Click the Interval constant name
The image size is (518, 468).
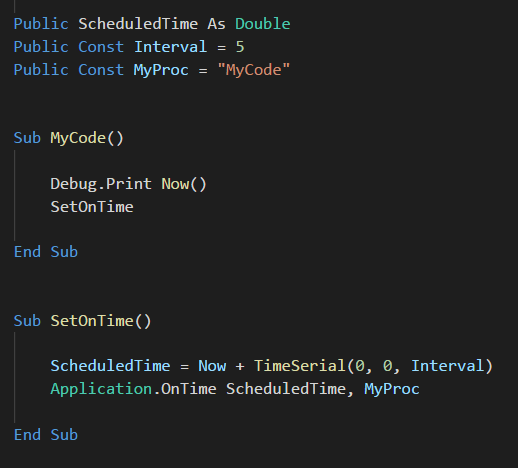pos(170,47)
